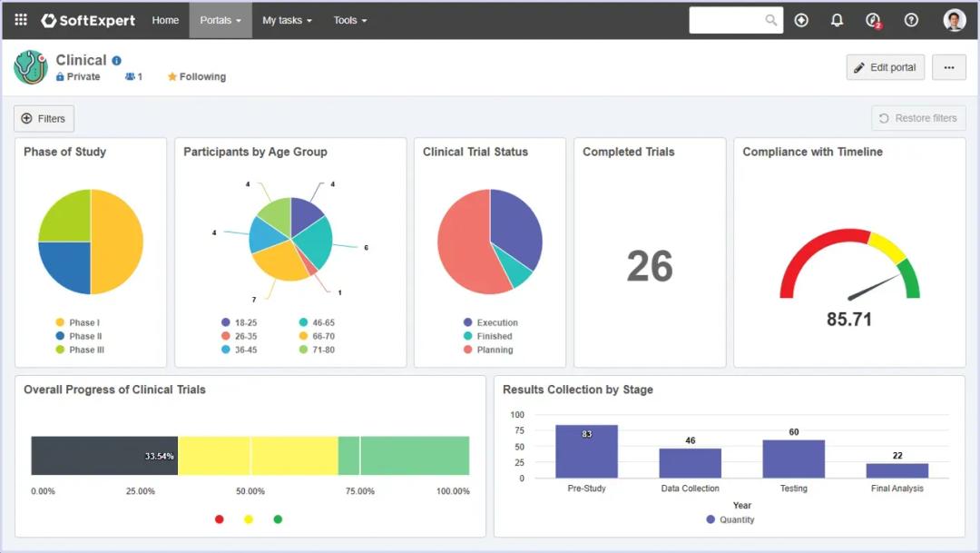The width and height of the screenshot is (980, 553).
Task: Click the user profile avatar
Action: tap(954, 20)
